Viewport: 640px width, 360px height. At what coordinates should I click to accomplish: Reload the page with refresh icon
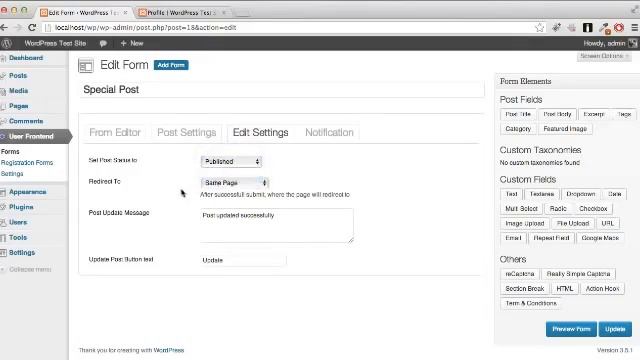[32, 28]
